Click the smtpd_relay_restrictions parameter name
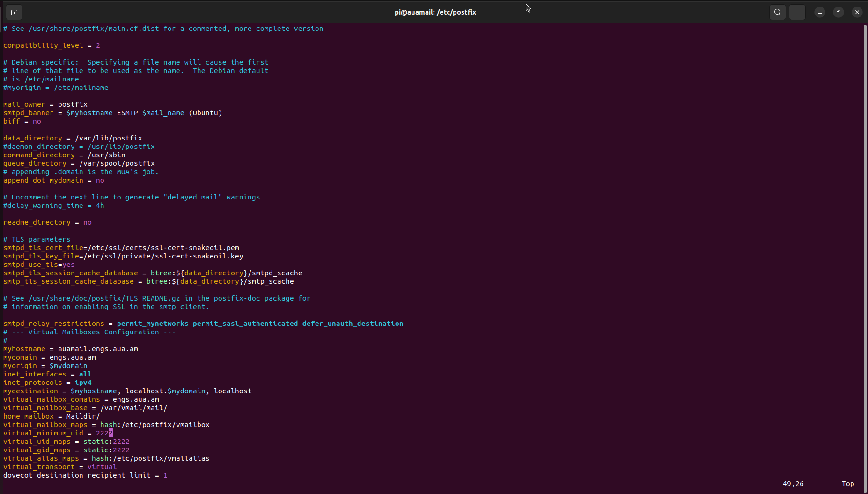Viewport: 868px width, 494px height. point(53,324)
